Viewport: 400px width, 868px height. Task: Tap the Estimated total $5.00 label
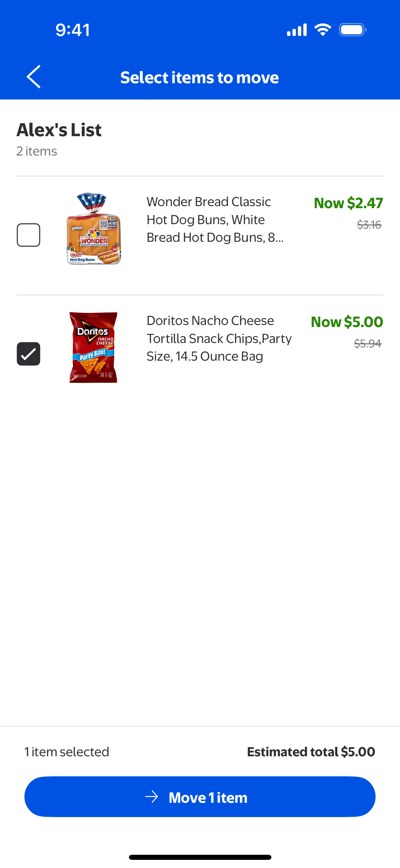click(311, 752)
